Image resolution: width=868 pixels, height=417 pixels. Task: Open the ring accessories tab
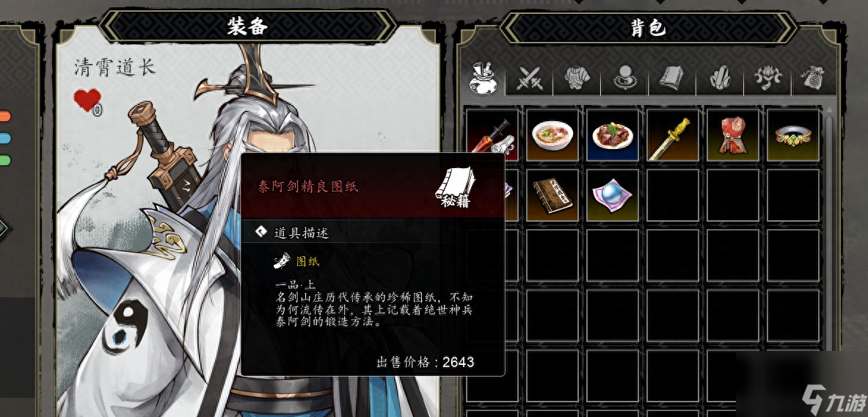624,79
